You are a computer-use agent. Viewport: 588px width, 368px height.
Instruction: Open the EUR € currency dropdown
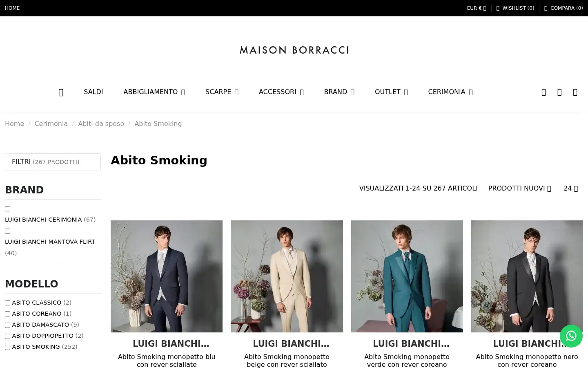point(477,8)
